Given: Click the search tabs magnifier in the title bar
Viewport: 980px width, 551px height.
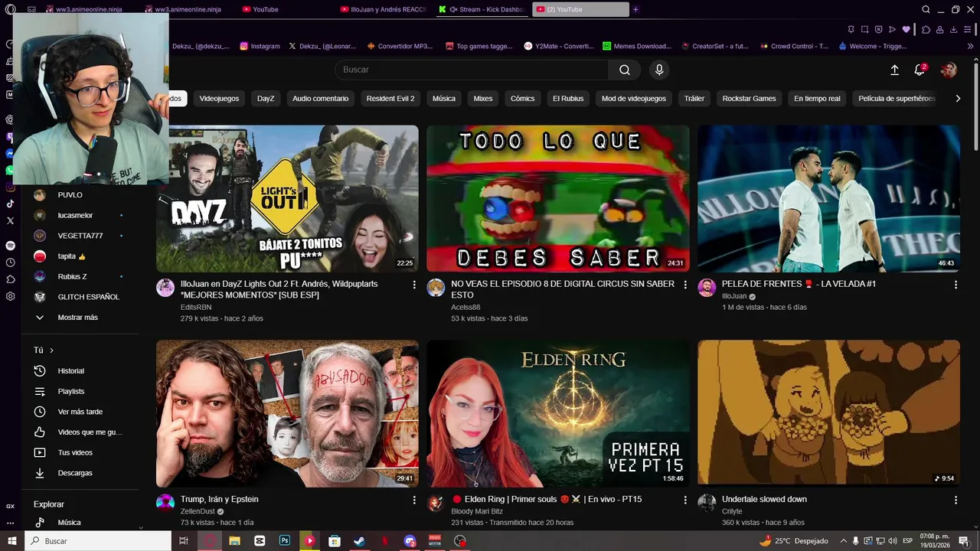Looking at the screenshot, I should (x=926, y=9).
